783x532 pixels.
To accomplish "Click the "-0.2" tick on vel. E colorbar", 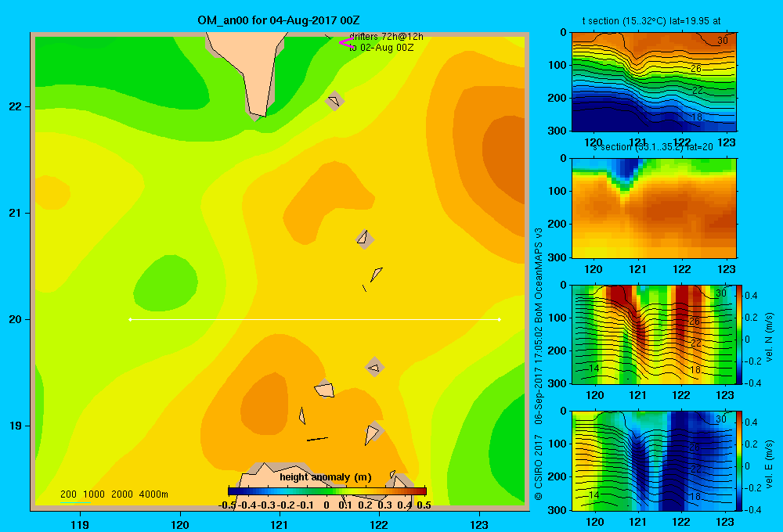I will pos(752,488).
